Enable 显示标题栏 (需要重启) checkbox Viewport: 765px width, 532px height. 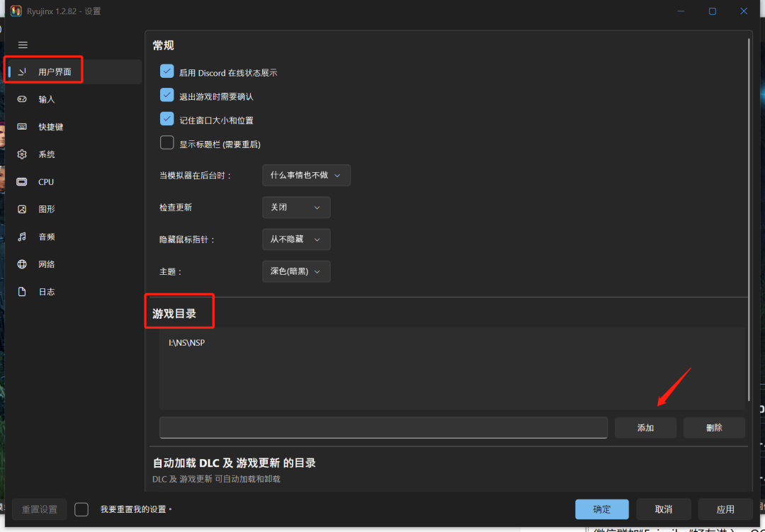click(x=167, y=142)
